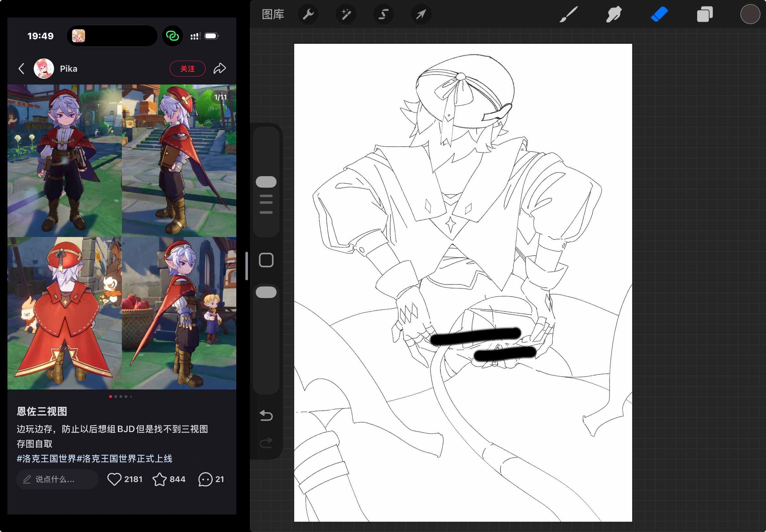Open the #洛克王国世界正式上线 hashtag
Screen dimensions: 766x532
click(x=124, y=458)
